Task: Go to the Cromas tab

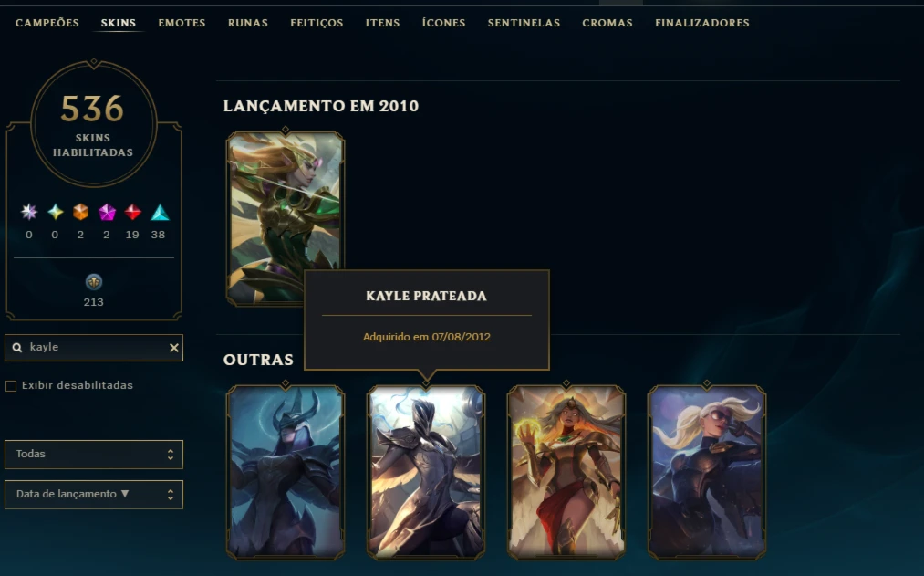Action: [607, 23]
